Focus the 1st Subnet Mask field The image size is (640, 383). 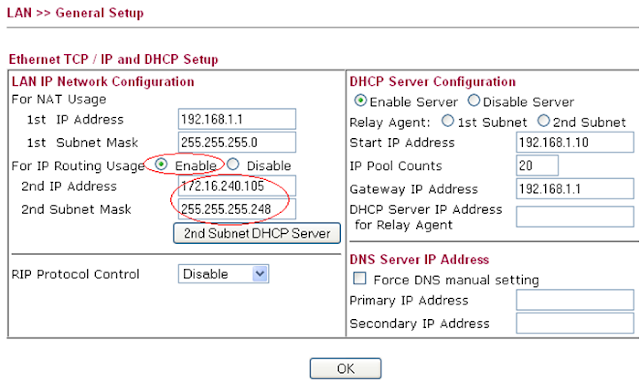pyautogui.click(x=237, y=142)
